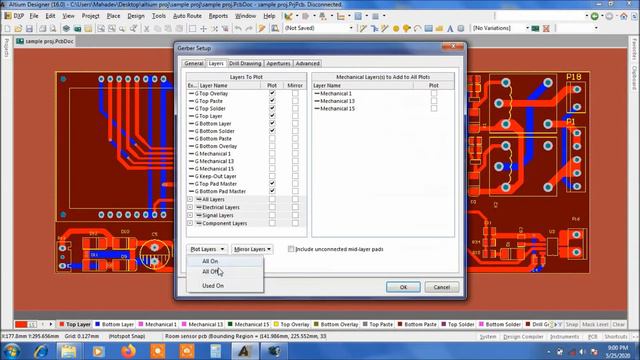This screenshot has height=360, width=640.
Task: Click the Place Fill rectangle icon
Action: pos(428,29)
